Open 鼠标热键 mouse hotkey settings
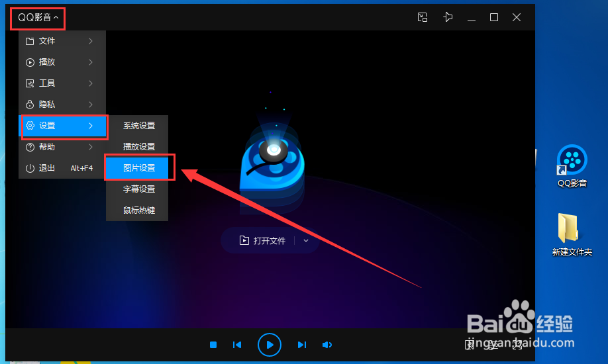Screen dimensions: 608x364 pos(137,210)
